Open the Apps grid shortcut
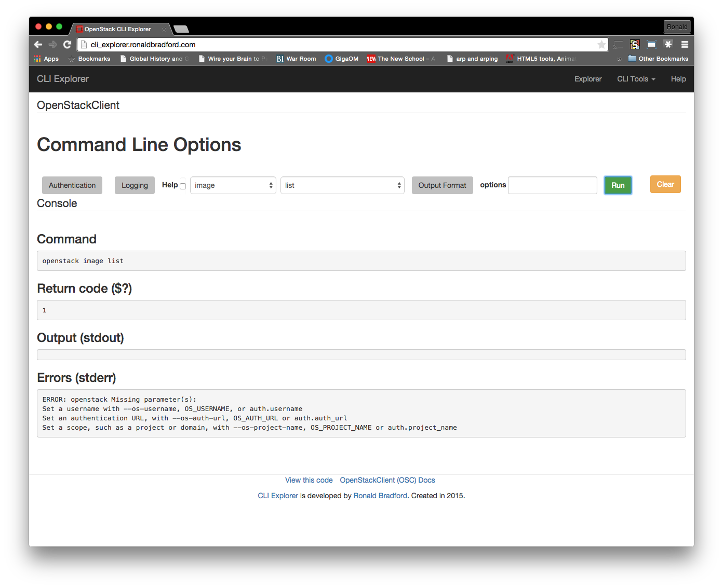The height and width of the screenshot is (588, 723). pos(46,59)
